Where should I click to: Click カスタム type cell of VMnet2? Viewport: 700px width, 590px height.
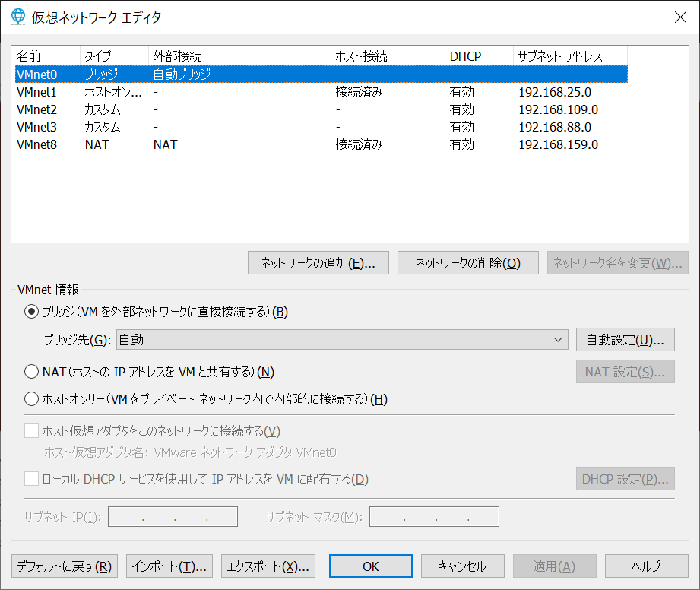point(103,109)
